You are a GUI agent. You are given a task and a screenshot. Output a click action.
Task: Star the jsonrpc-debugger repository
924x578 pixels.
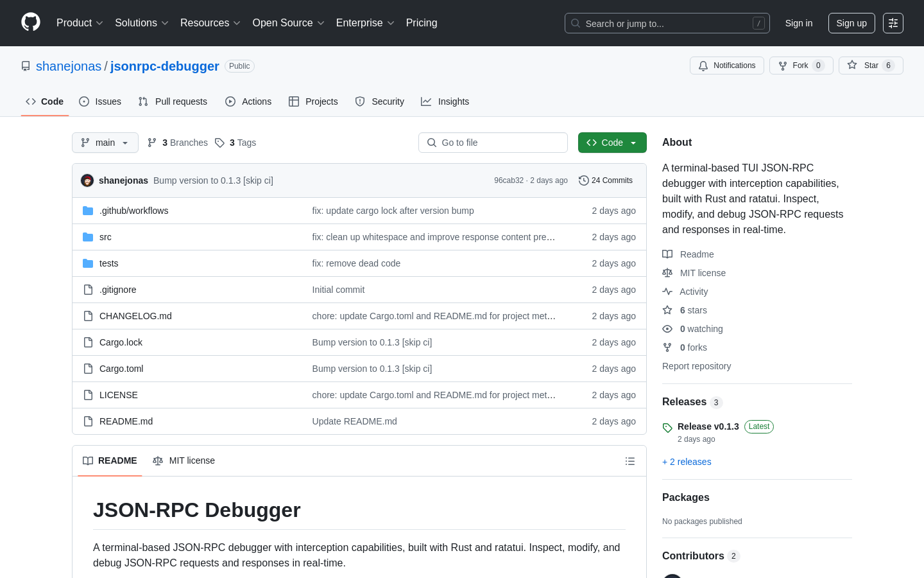point(871,66)
